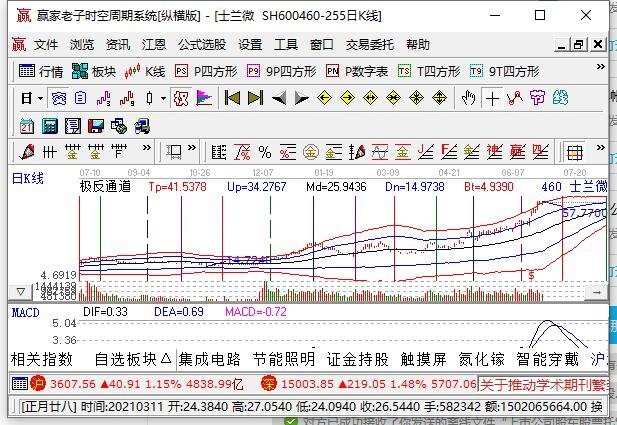Click the floppy disk save icon
This screenshot has width=617, height=425.
96,126
